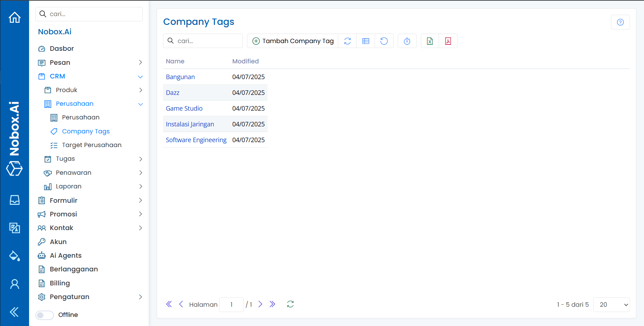Select Target Perusahaan in the sidebar
Viewport: 644px width, 326px height.
click(x=92, y=145)
